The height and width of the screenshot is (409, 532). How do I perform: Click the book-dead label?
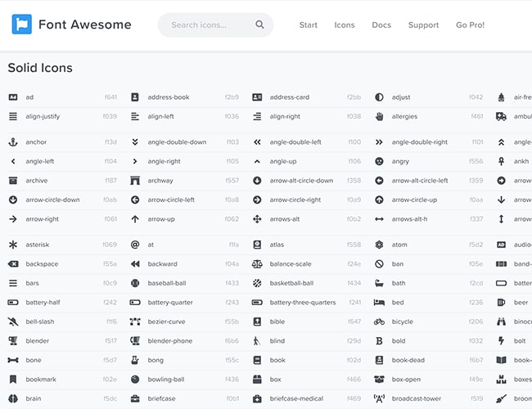point(408,360)
